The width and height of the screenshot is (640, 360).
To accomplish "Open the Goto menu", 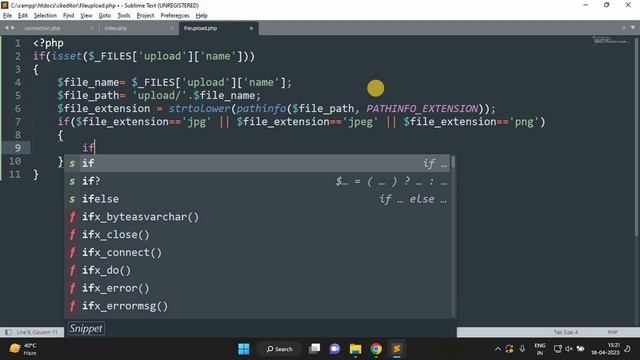I will 104,16.
